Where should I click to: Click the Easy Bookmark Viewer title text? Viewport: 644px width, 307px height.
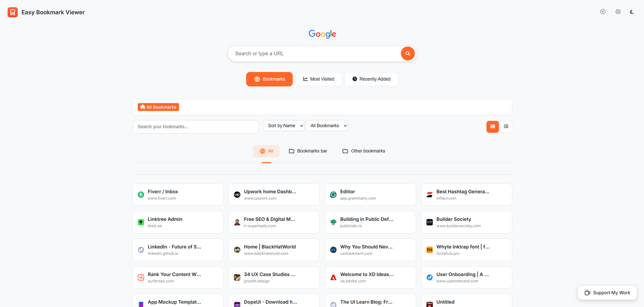coord(53,12)
